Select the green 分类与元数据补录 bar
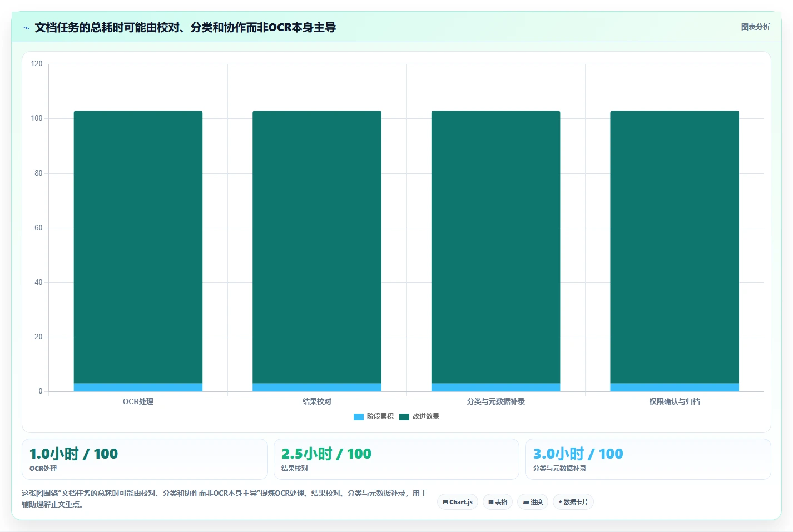The image size is (793, 532). 495,247
